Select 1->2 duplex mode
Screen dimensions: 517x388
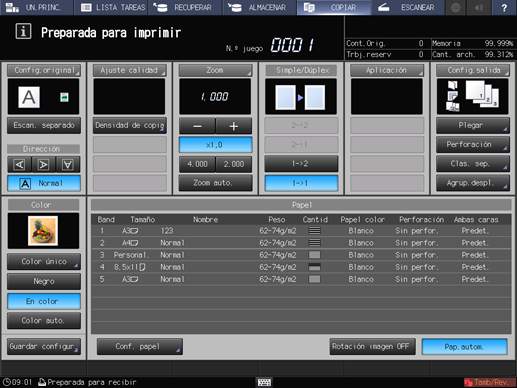click(301, 164)
